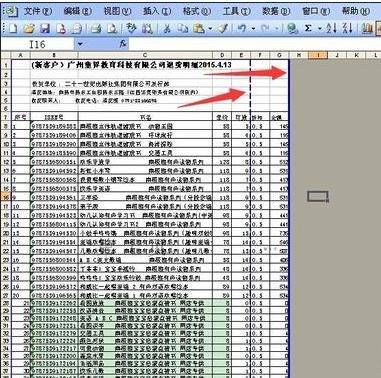This screenshot has height=378, width=381.
Task: Click the Excel document icon in menu bar
Action: click(12, 11)
